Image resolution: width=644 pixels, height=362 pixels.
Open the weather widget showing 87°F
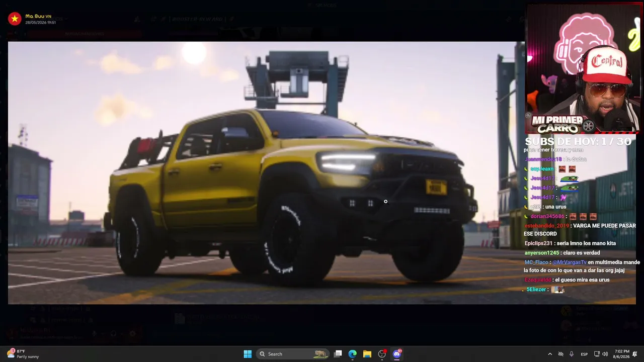click(x=23, y=354)
